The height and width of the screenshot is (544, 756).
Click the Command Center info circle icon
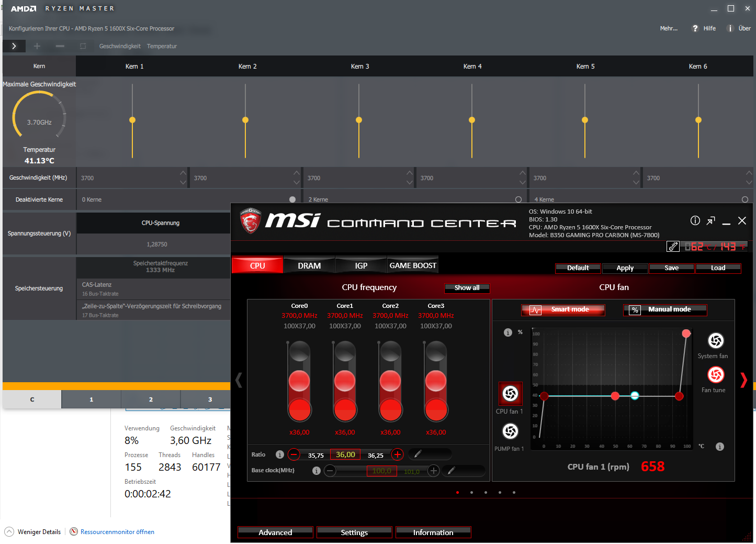[695, 220]
